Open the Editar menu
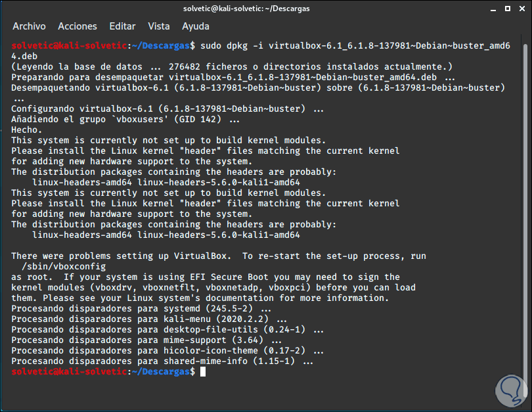Image resolution: width=532 pixels, height=412 pixels. click(x=122, y=26)
